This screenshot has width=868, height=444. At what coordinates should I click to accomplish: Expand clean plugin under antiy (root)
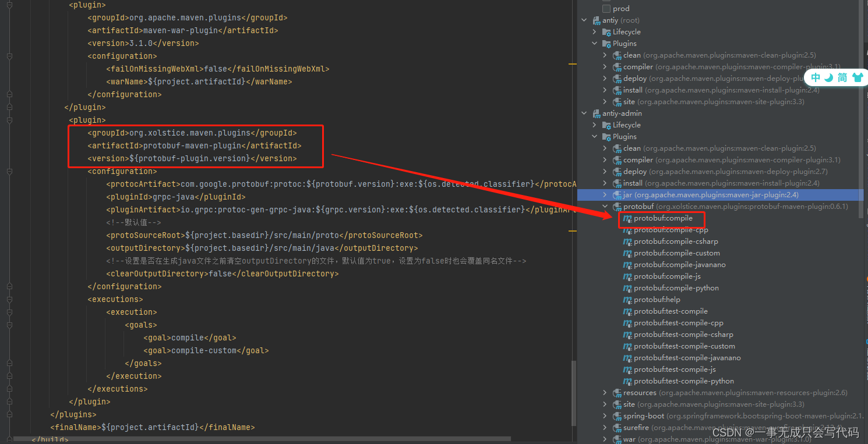tap(605, 55)
